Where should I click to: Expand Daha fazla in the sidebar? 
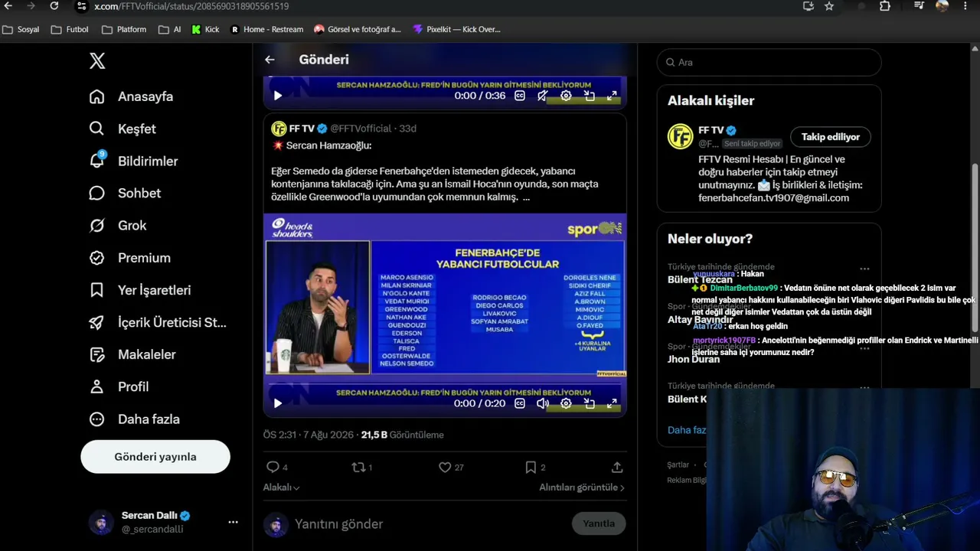(x=134, y=419)
